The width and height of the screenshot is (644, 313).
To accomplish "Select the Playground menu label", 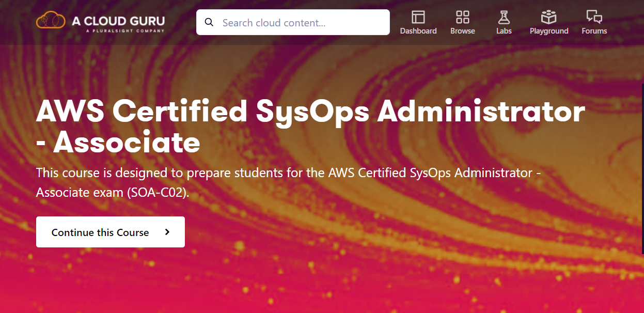I will tap(549, 31).
